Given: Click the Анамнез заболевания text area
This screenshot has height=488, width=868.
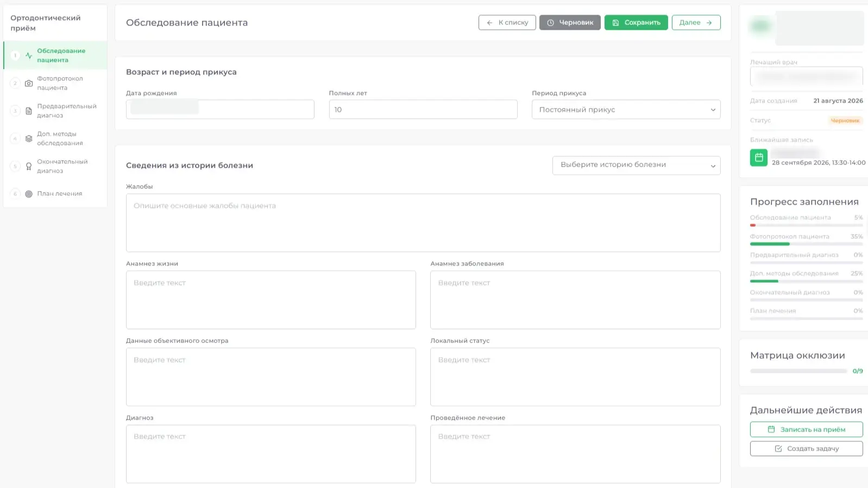Looking at the screenshot, I should (575, 300).
